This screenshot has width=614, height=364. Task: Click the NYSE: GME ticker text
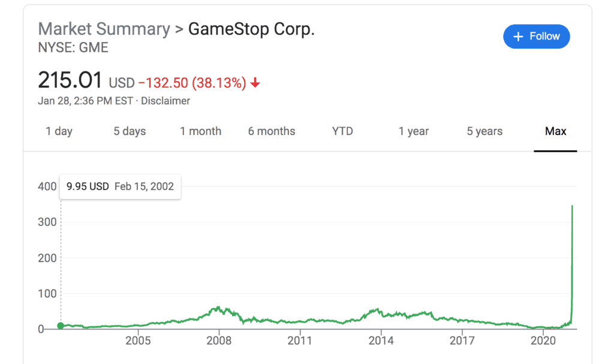(x=73, y=47)
